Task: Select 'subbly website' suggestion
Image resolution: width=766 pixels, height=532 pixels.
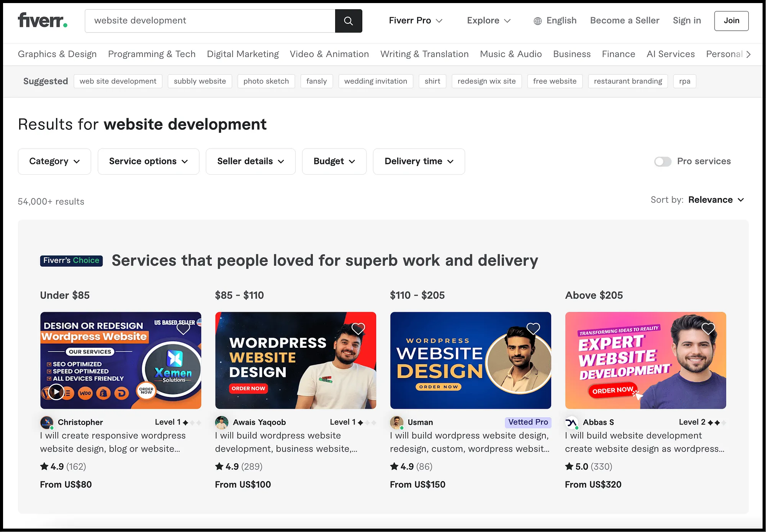Action: click(x=200, y=81)
